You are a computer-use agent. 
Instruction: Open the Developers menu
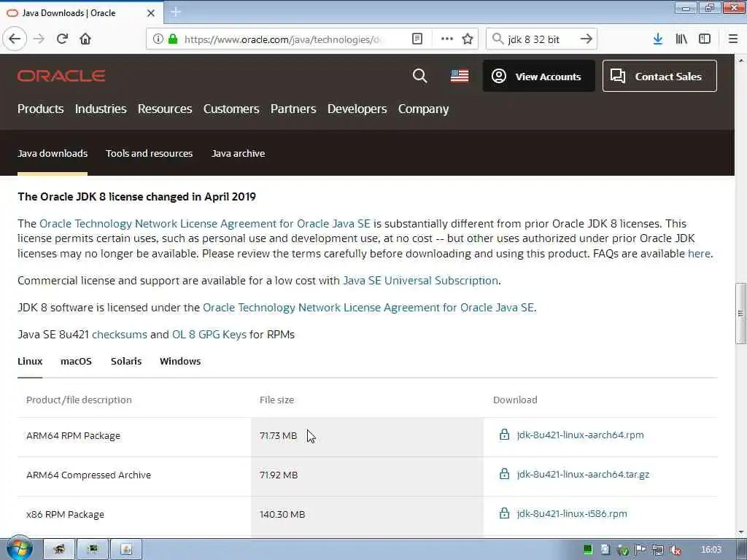357,109
